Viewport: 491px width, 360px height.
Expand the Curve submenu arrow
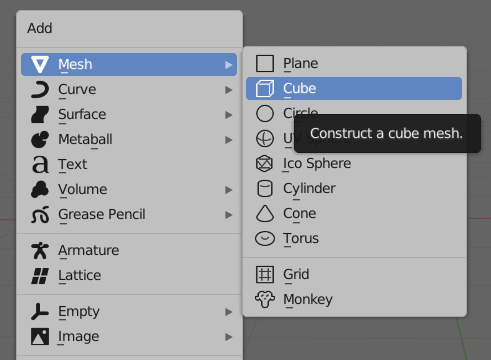(x=228, y=90)
